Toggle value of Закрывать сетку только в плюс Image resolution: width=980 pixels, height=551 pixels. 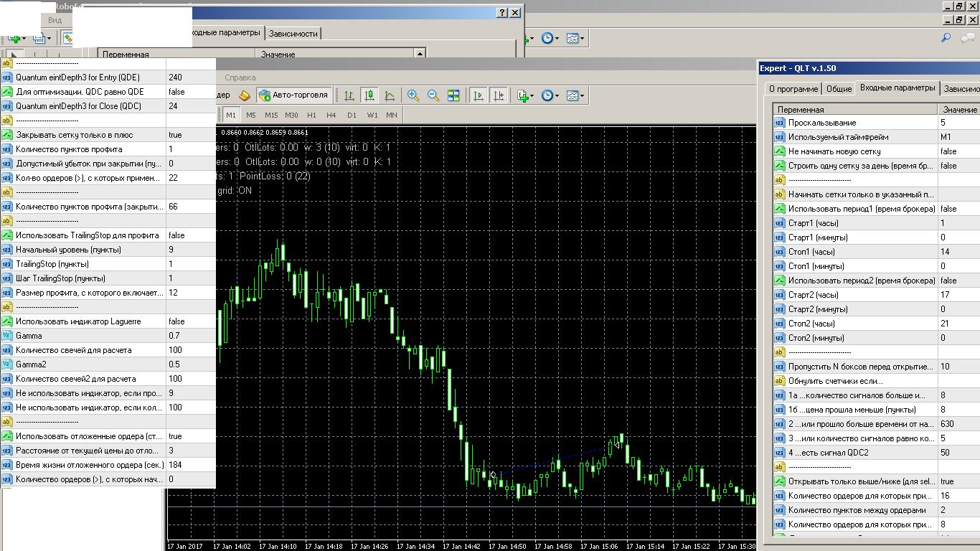pyautogui.click(x=191, y=135)
